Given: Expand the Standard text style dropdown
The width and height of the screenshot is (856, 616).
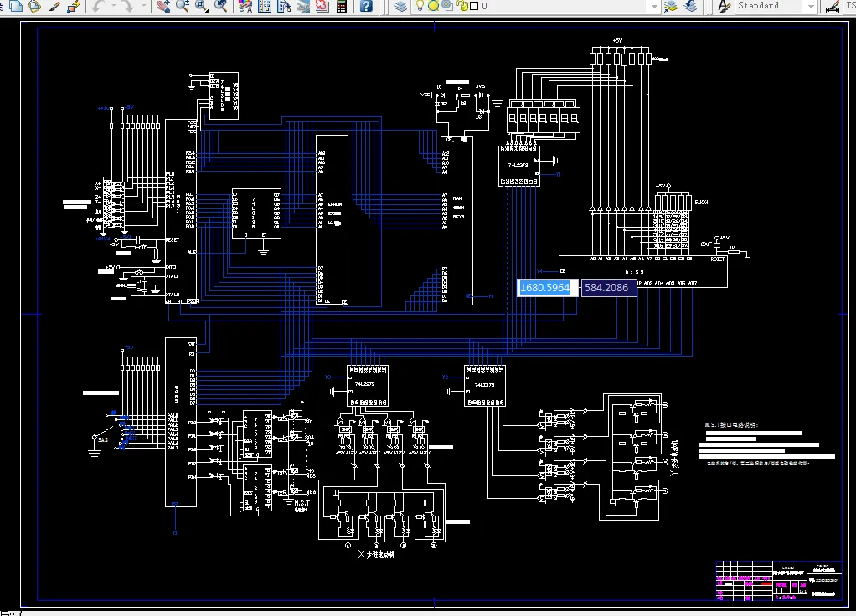Looking at the screenshot, I should (811, 7).
